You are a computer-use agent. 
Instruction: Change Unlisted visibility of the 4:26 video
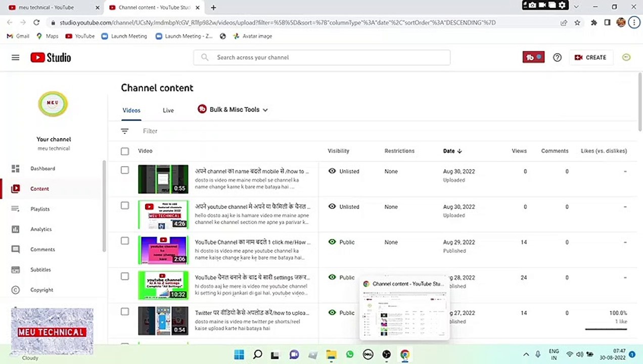(344, 207)
